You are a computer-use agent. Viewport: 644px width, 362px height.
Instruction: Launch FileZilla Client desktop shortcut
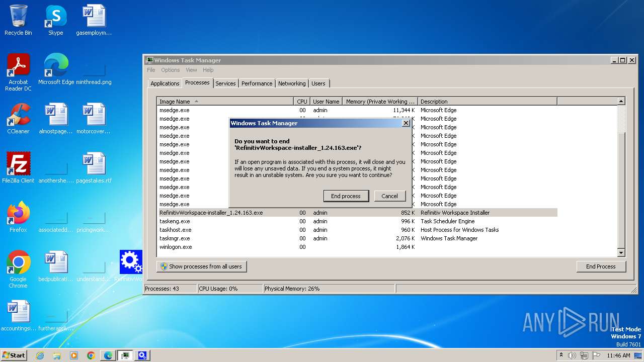point(18,167)
